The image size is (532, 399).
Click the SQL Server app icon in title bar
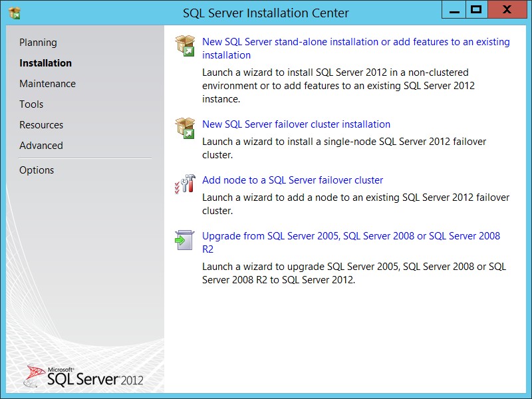[15, 13]
